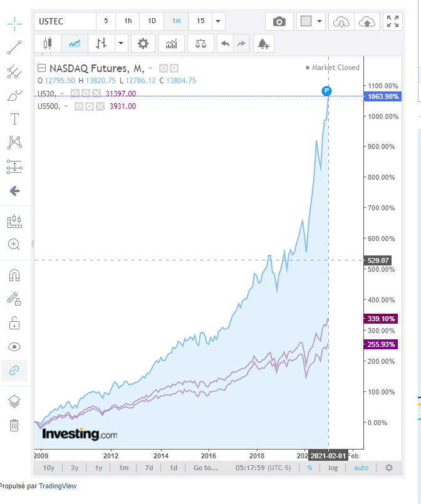This screenshot has width=421, height=504.
Task: Enable magnet mode in left sidebar
Action: [x=14, y=275]
